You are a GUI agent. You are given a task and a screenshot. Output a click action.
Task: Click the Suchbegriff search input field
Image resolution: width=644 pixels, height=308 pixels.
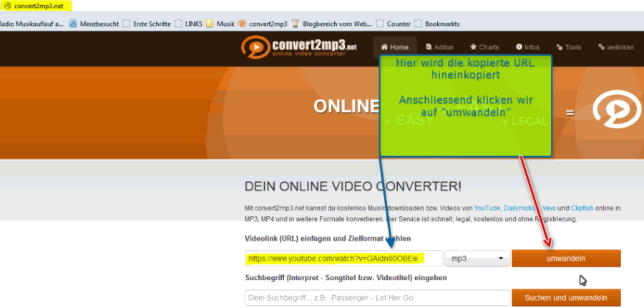(377, 298)
